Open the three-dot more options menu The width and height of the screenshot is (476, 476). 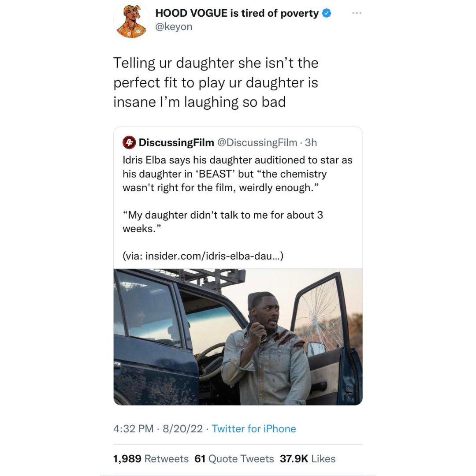tap(357, 13)
